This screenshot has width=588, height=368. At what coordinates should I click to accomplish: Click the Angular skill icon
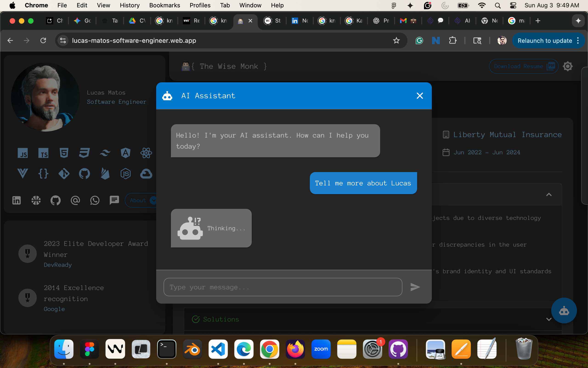[125, 153]
